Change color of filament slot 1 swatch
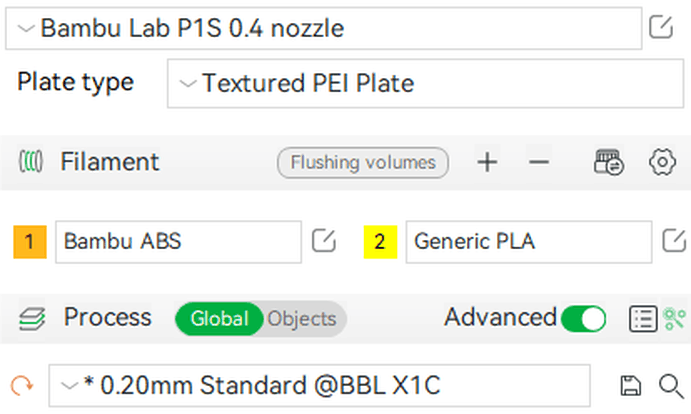Viewport: 691px width, 414px height. click(30, 242)
